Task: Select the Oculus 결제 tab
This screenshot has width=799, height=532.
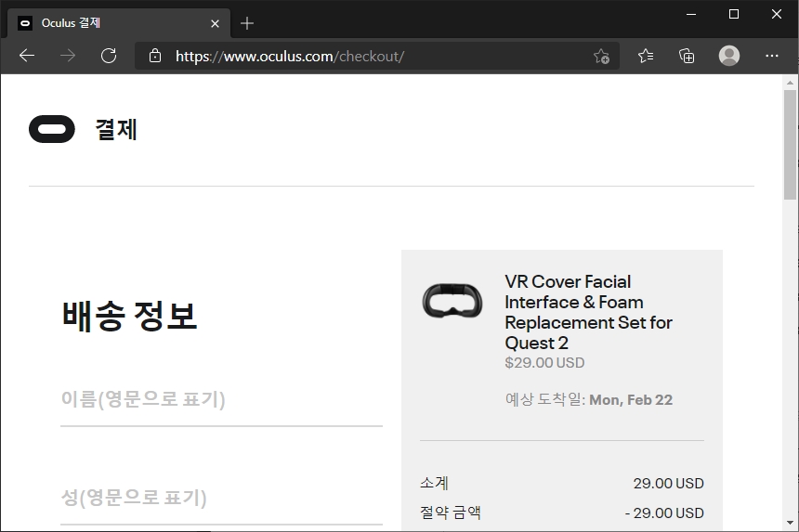Action: (119, 23)
